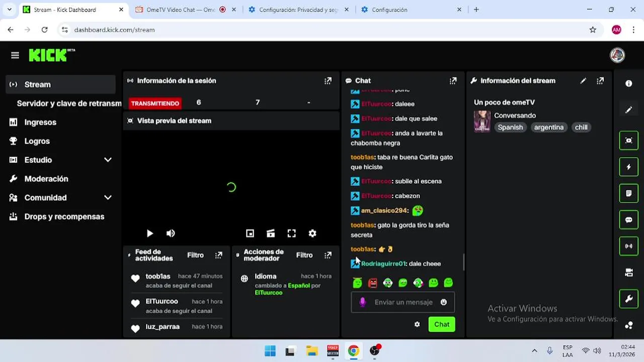The image size is (644, 362).
Task: Open the Stream section
Action: coord(61,84)
